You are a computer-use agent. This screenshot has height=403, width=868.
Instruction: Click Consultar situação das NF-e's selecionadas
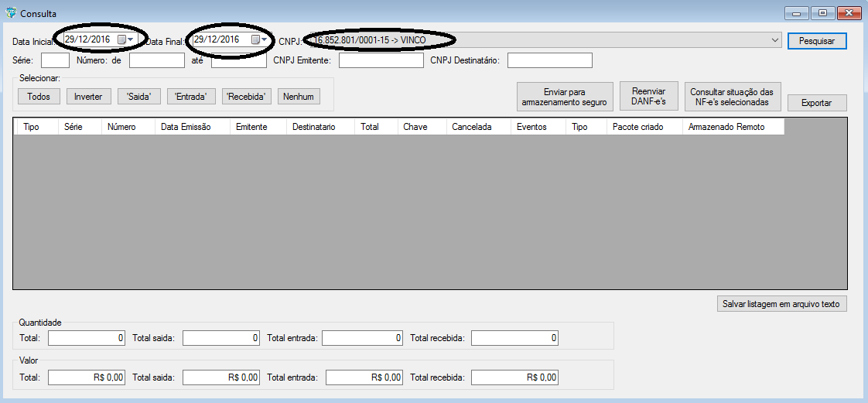(x=732, y=97)
